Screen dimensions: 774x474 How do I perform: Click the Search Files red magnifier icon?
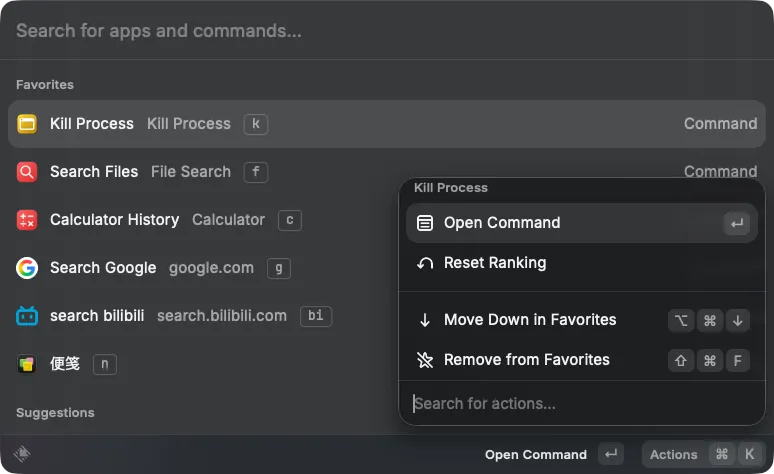27,172
